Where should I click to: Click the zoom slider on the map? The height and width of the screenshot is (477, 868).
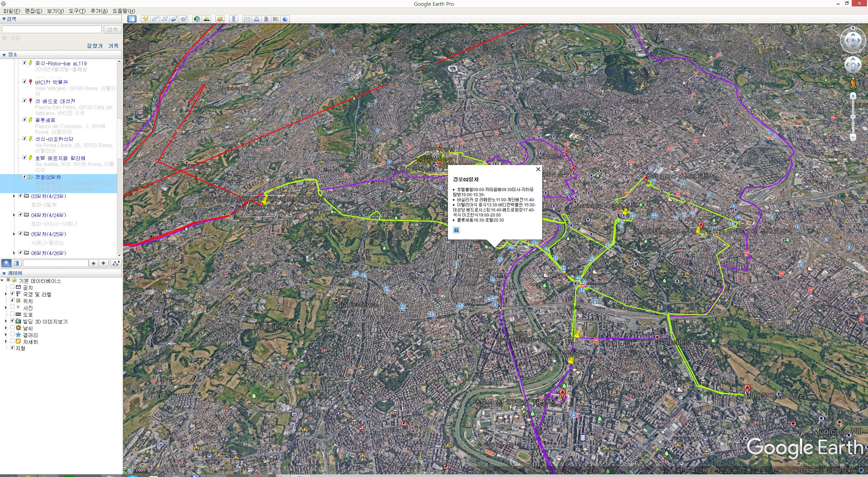pos(853,117)
